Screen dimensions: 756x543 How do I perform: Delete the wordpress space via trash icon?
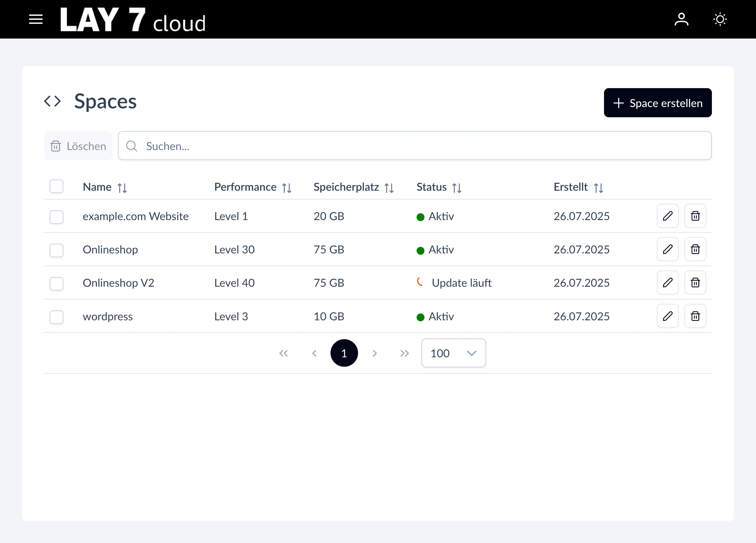695,316
